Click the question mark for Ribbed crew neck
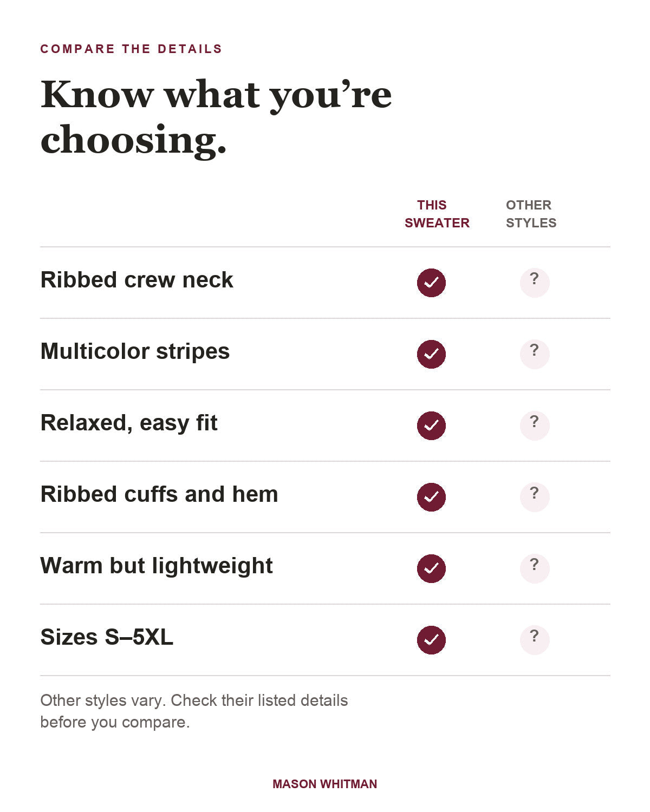 pyautogui.click(x=535, y=283)
